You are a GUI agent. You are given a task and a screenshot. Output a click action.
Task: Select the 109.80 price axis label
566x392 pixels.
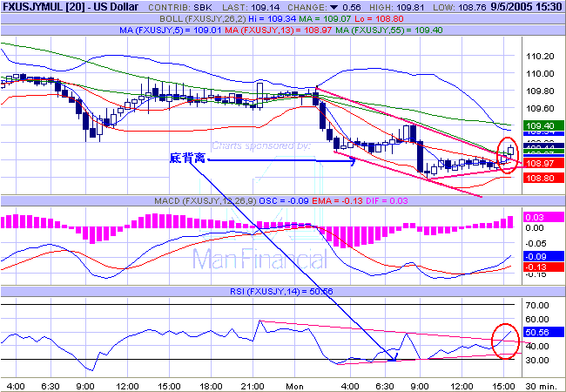coord(540,91)
